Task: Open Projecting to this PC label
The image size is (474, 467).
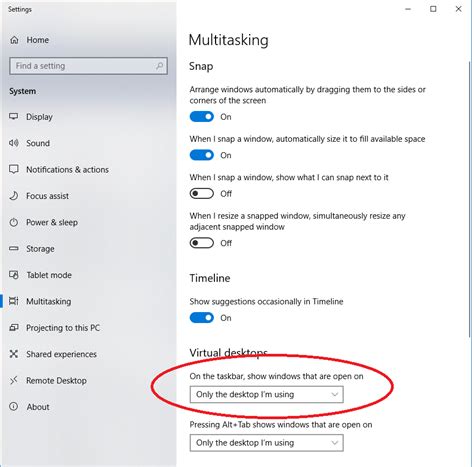Action: [x=63, y=328]
